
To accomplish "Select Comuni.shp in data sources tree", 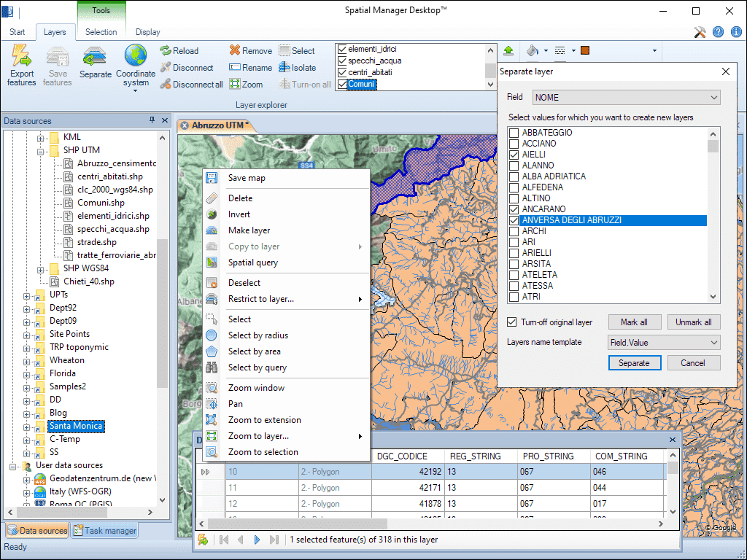I will [101, 203].
